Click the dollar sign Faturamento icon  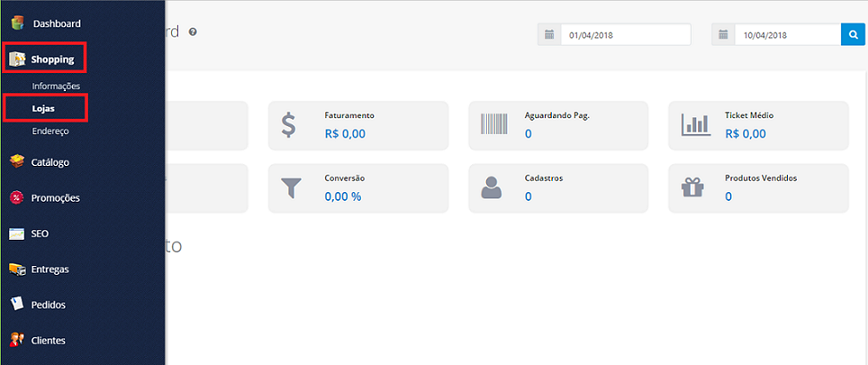point(288,125)
